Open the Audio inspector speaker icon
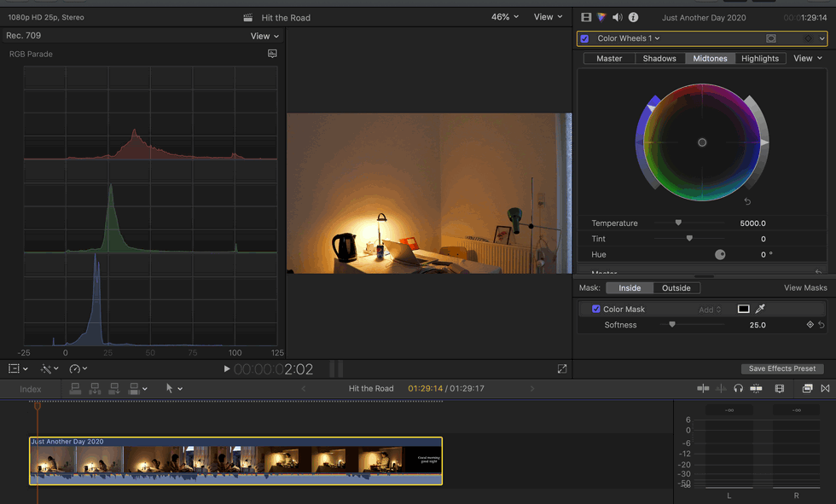 [x=618, y=17]
